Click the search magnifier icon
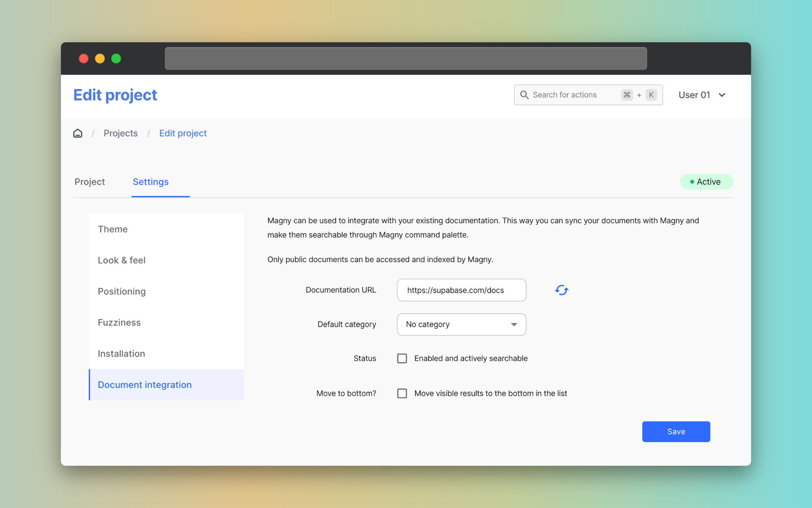This screenshot has width=812, height=508. [x=524, y=95]
